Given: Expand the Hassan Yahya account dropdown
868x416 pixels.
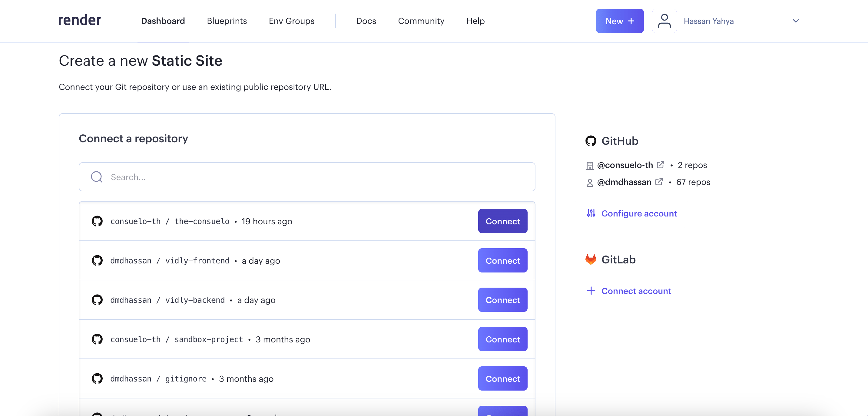Looking at the screenshot, I should tap(796, 21).
